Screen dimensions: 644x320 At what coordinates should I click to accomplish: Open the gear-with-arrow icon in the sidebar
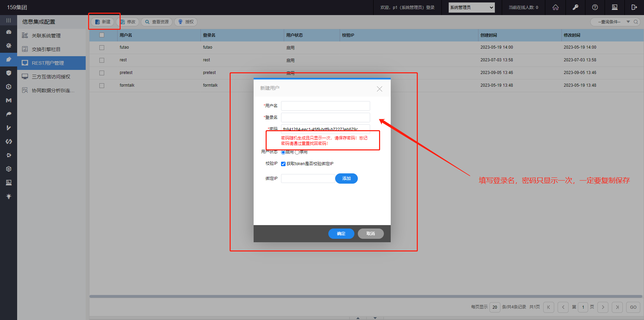(x=9, y=155)
